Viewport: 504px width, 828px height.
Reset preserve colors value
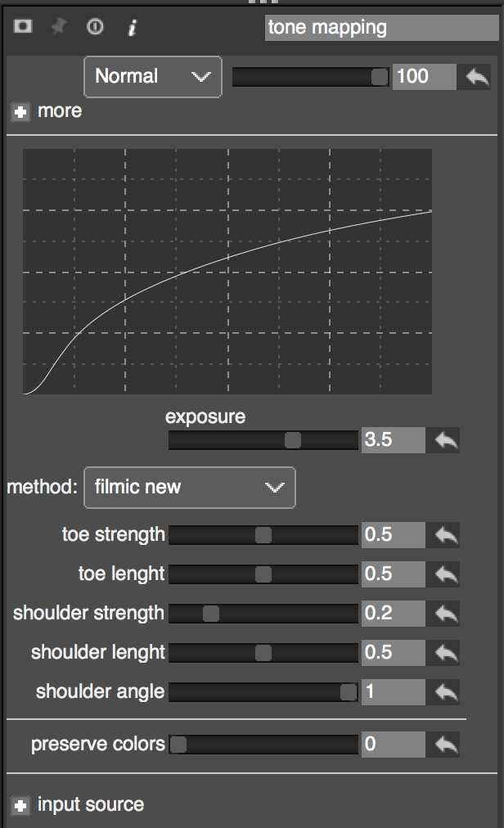(x=446, y=745)
